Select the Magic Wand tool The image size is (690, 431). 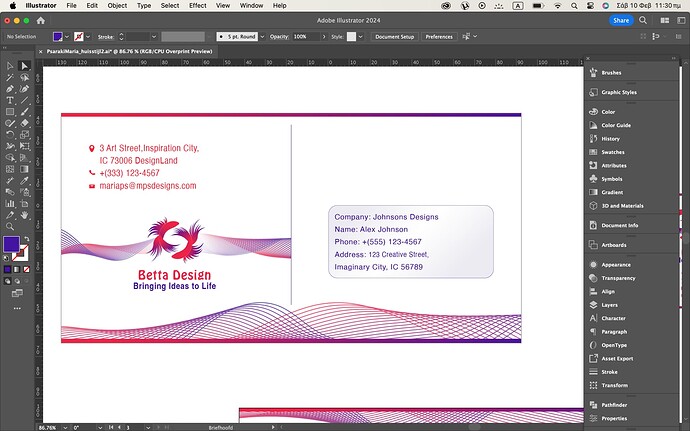tap(10, 77)
